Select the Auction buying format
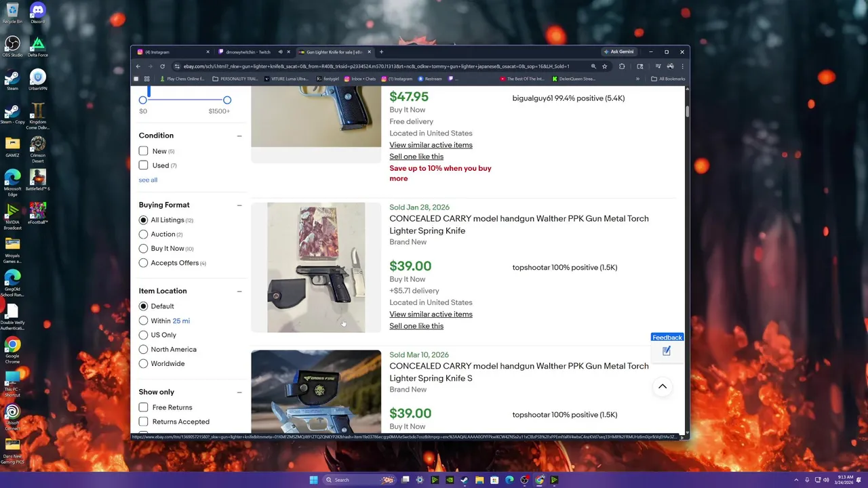This screenshot has width=868, height=488. (x=143, y=235)
